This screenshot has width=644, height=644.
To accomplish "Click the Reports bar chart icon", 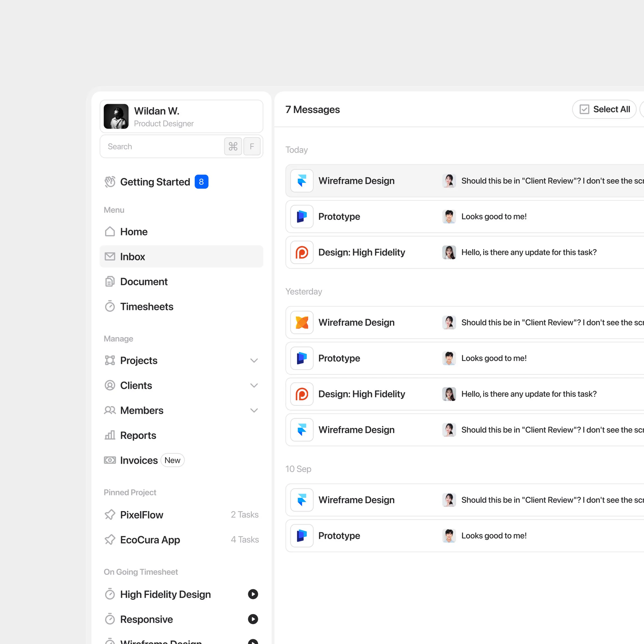I will [x=110, y=435].
